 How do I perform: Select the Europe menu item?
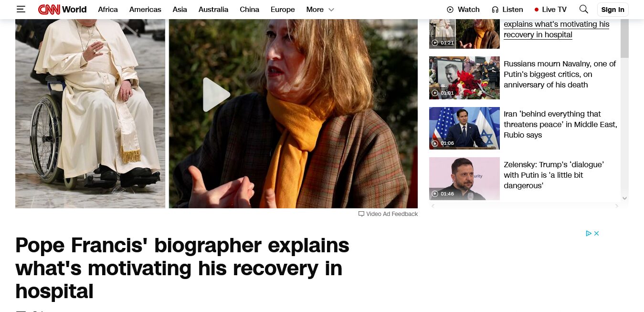[x=283, y=10]
